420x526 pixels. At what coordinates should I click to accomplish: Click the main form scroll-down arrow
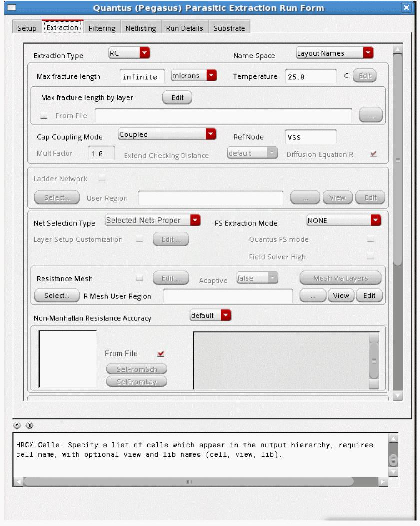click(398, 396)
